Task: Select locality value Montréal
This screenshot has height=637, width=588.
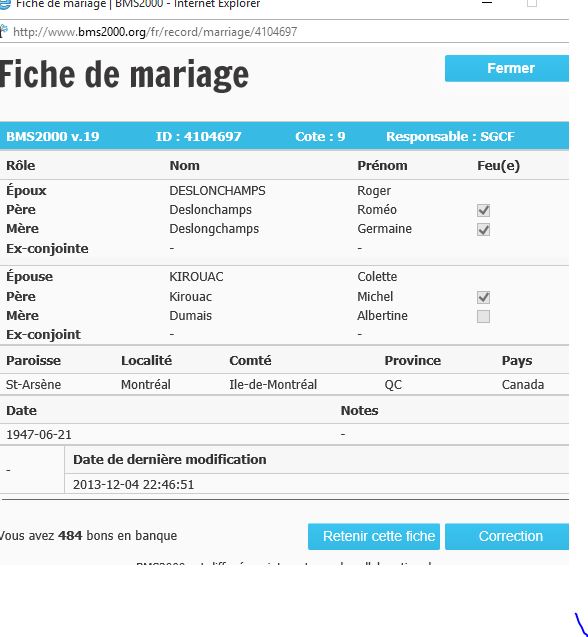Action: tap(145, 385)
